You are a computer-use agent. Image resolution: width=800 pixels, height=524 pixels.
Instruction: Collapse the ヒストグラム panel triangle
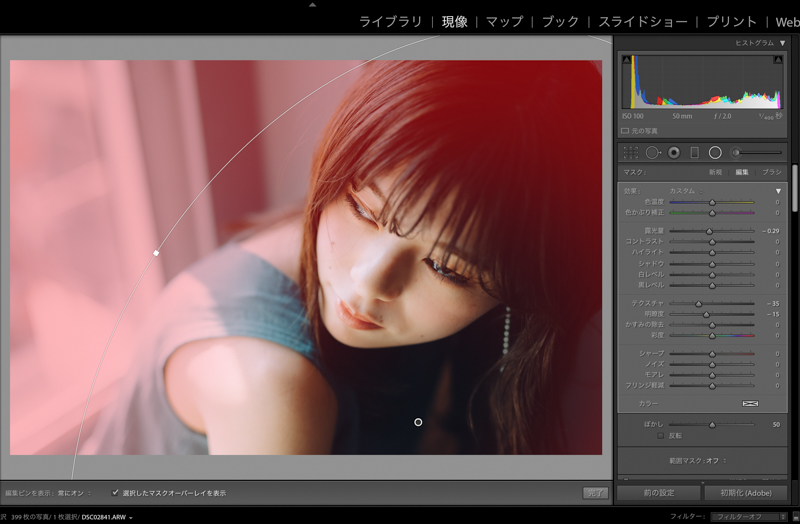[783, 43]
